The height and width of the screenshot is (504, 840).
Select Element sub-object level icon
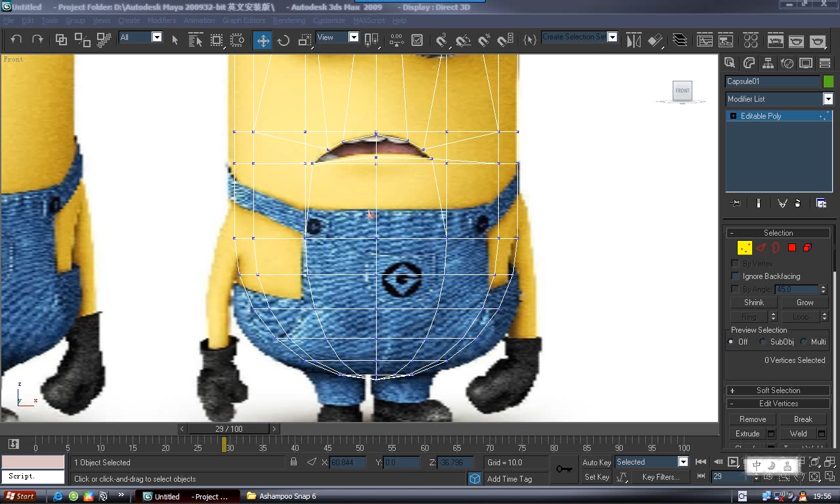(808, 247)
